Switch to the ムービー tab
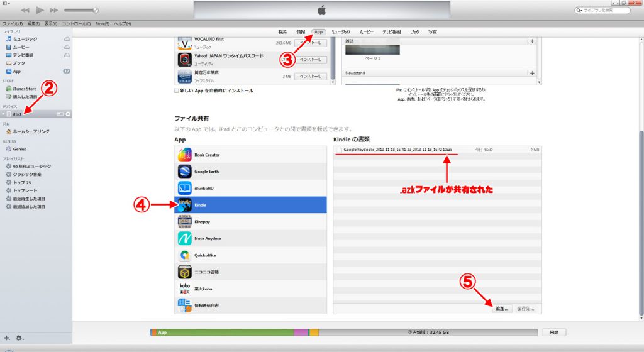 [x=367, y=32]
